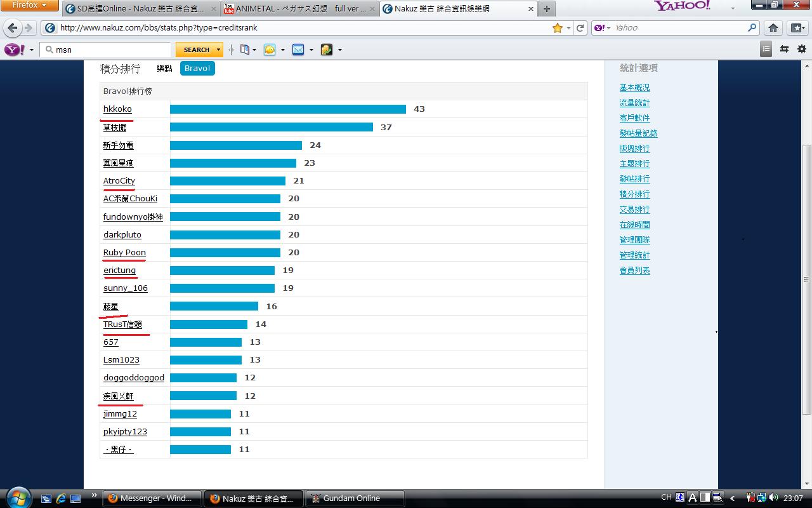
Task: Go to the Firefox home page
Action: [x=773, y=28]
